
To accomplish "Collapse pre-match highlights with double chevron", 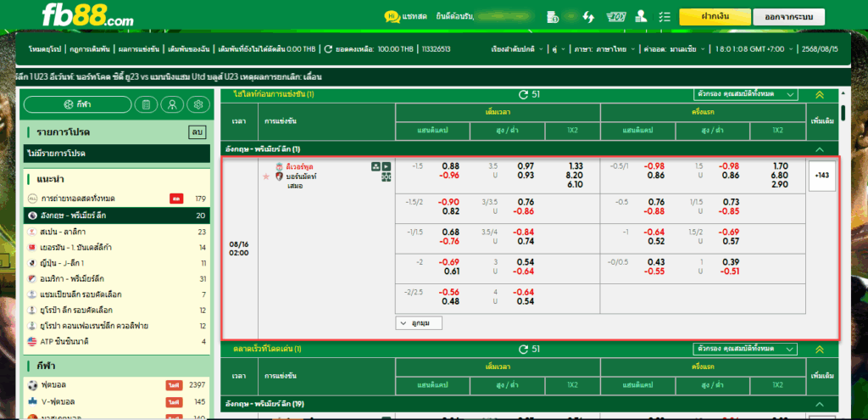I will pos(820,95).
